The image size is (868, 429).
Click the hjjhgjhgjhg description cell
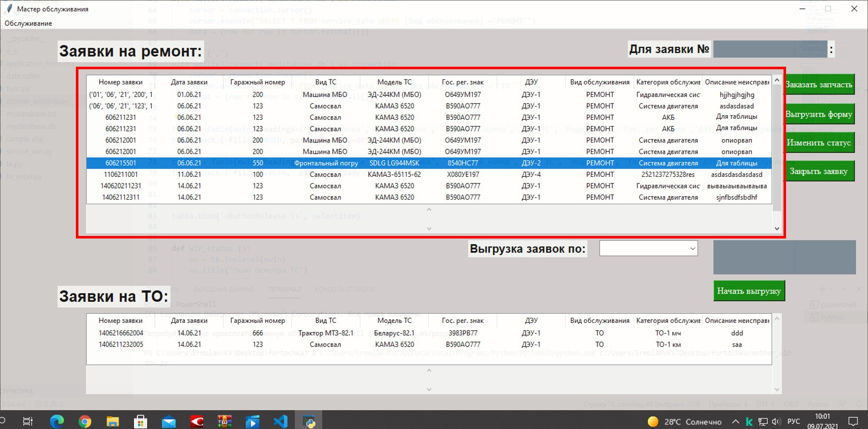point(737,94)
